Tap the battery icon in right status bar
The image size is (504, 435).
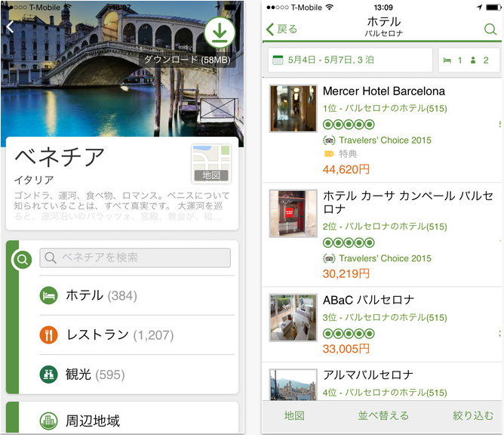493,7
